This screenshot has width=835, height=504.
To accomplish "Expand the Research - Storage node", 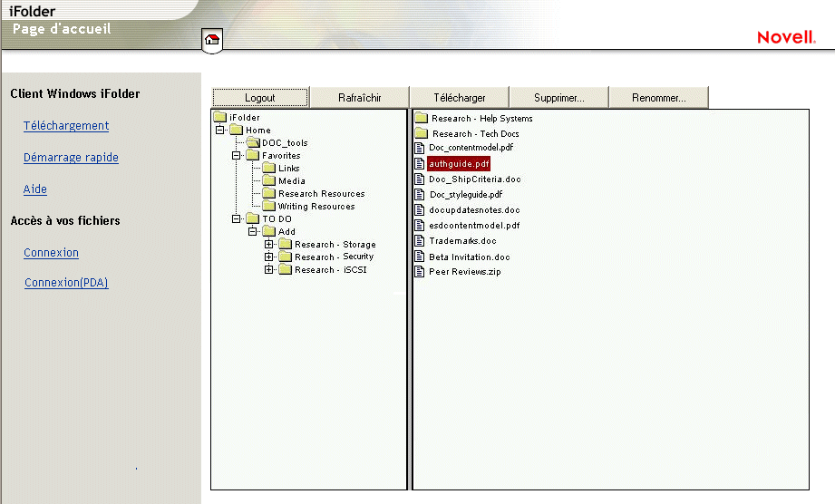I will tap(269, 244).
